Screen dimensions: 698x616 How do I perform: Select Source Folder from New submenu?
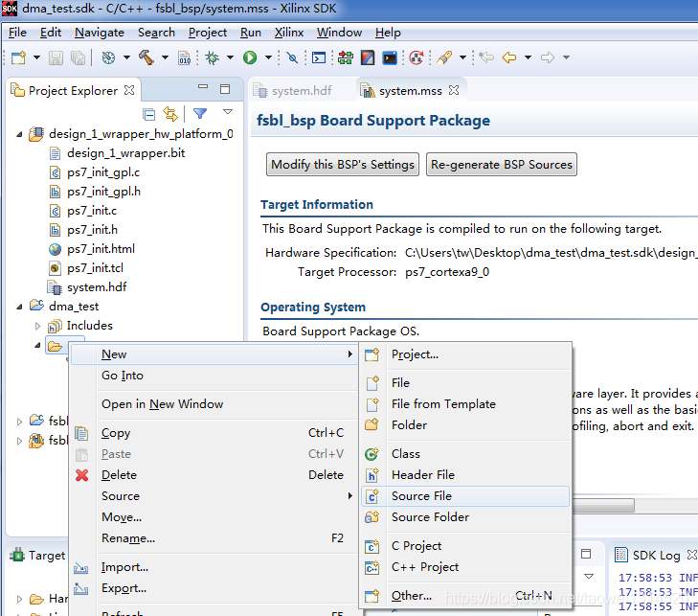[465, 516]
